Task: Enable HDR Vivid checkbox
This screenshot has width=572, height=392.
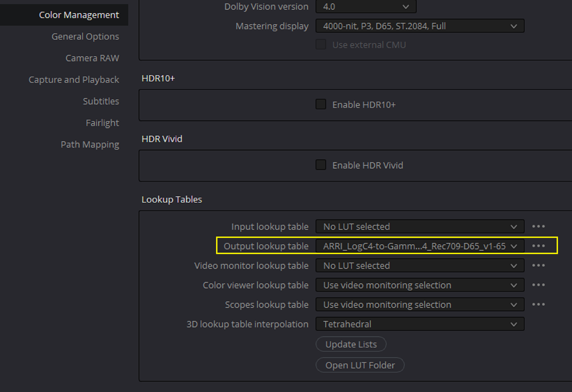Action: (x=321, y=165)
